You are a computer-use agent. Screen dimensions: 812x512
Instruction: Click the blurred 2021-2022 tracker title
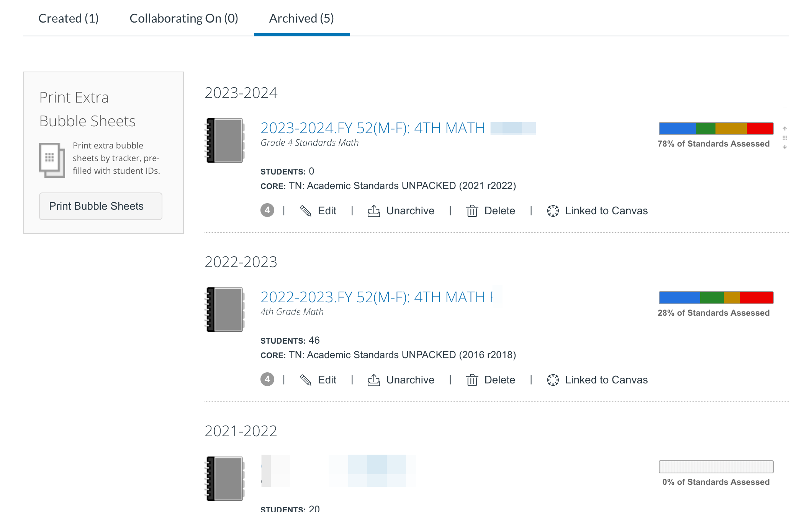(339, 471)
